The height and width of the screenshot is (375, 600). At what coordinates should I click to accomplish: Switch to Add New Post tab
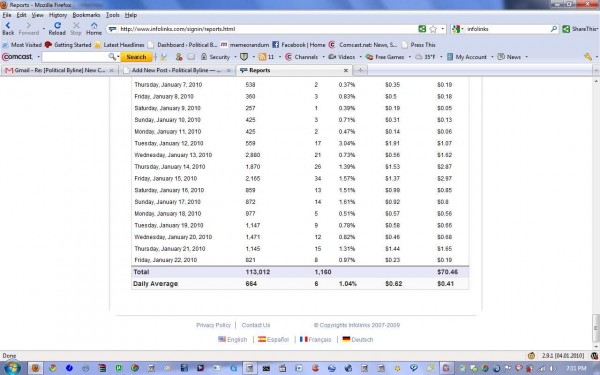(177, 70)
